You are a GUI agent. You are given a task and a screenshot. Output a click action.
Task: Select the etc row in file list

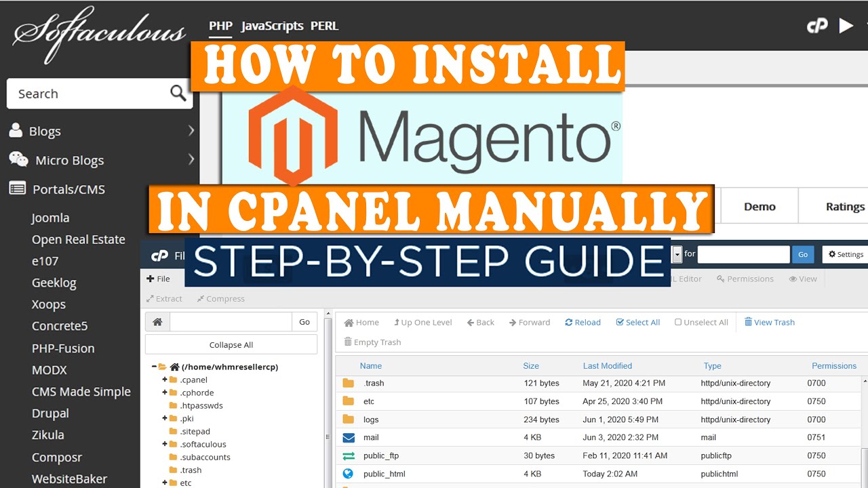598,401
